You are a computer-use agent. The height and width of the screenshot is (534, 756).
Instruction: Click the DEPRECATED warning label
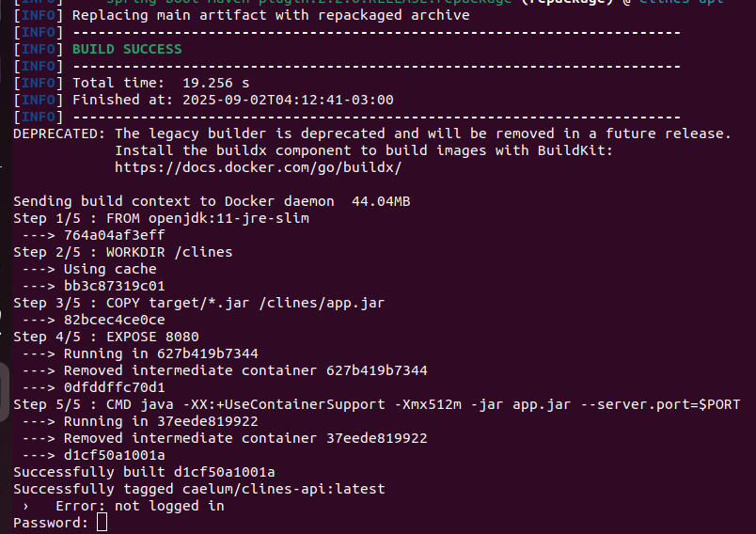[x=59, y=133]
